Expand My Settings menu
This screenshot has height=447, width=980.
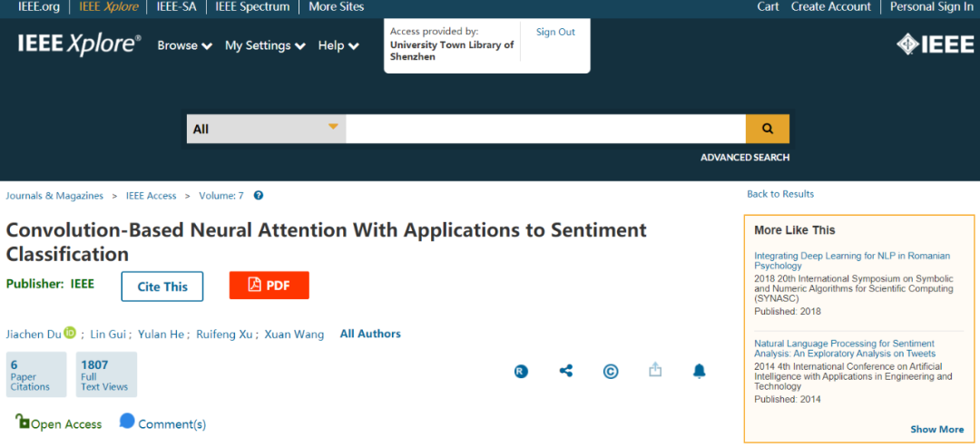coord(265,45)
